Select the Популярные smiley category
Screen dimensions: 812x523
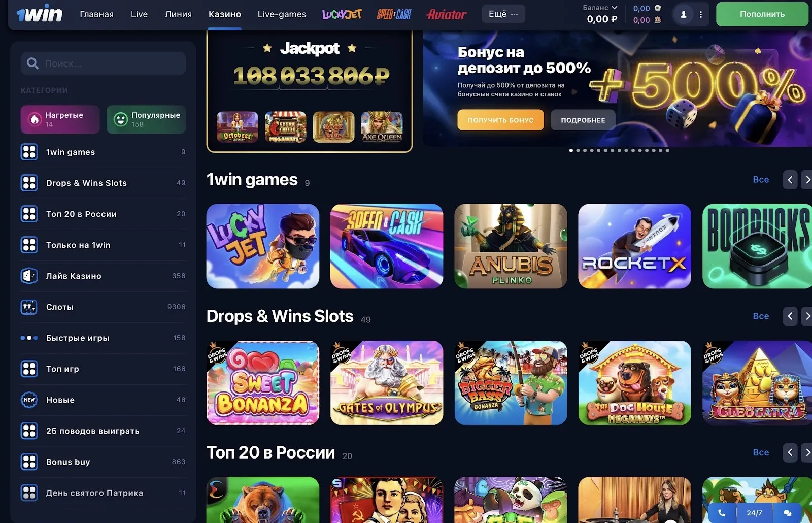click(146, 119)
